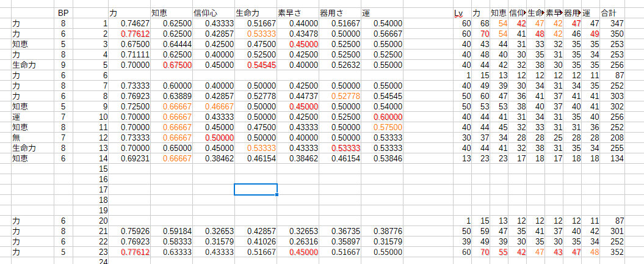Image resolution: width=644 pixels, height=264 pixels.
Task: Click the orange 0.46667 cell
Action: [213, 106]
